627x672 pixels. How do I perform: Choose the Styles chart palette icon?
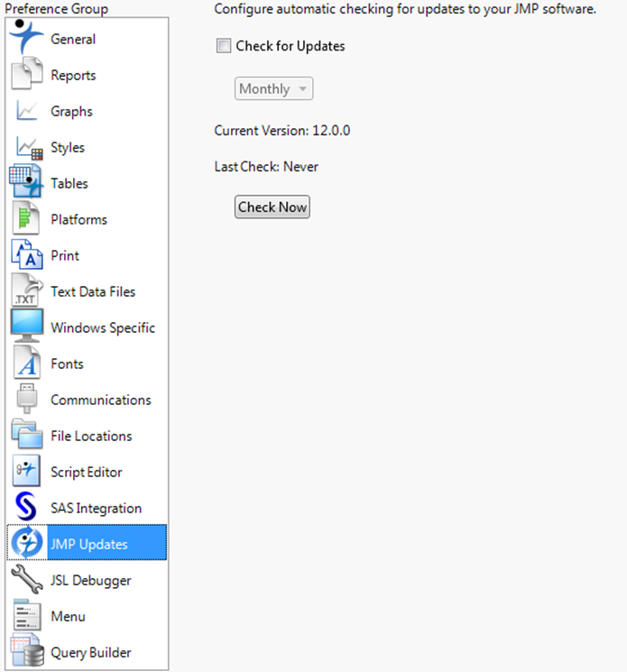coord(29,147)
